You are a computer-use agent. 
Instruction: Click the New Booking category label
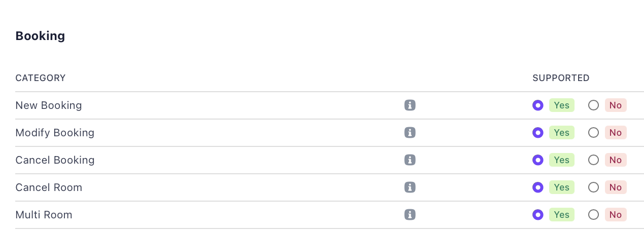pyautogui.click(x=49, y=105)
